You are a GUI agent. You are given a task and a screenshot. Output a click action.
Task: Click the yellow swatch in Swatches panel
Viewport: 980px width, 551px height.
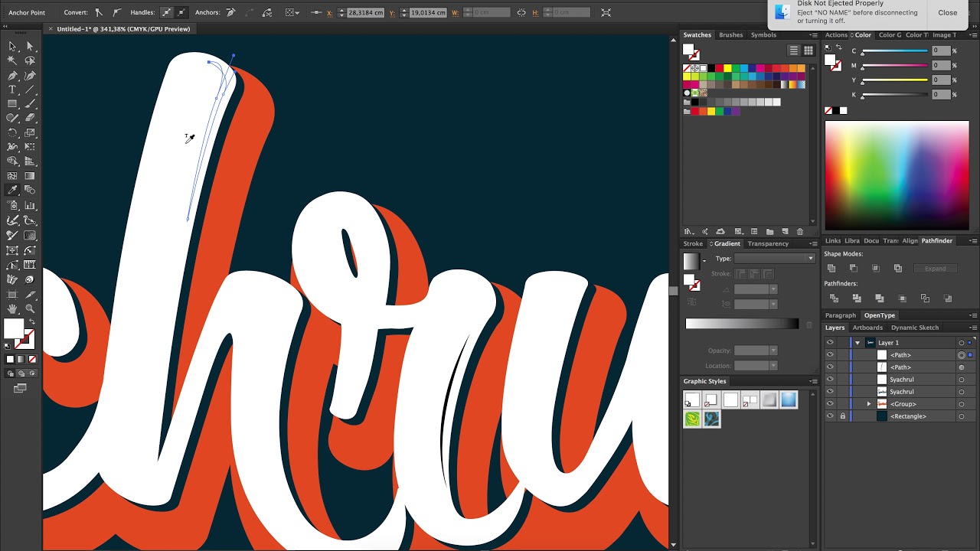[727, 68]
